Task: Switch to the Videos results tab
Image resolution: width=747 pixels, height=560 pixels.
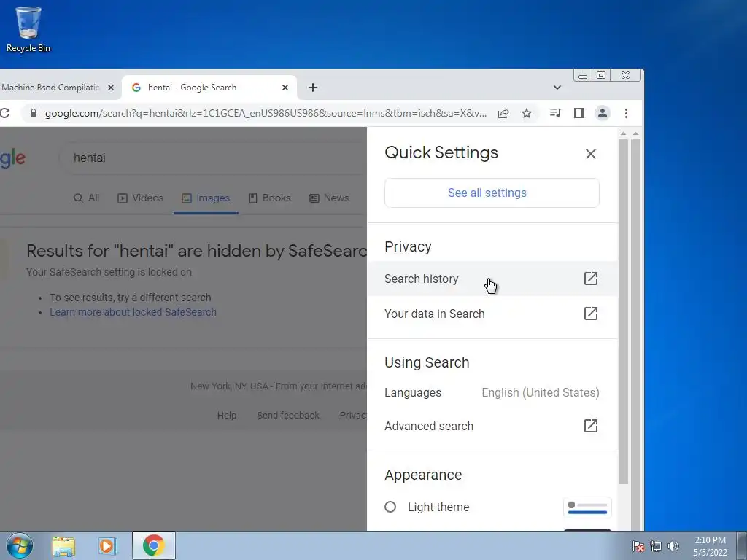Action: point(141,198)
